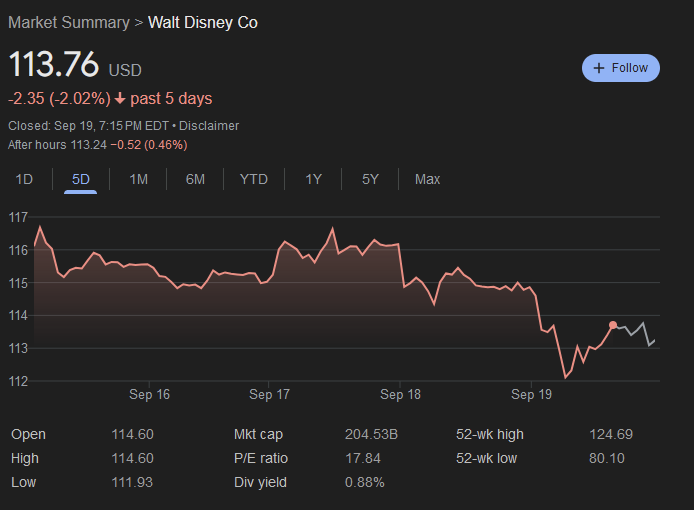The width and height of the screenshot is (694, 510).
Task: Click the 117 y-axis label
Action: pos(18,217)
